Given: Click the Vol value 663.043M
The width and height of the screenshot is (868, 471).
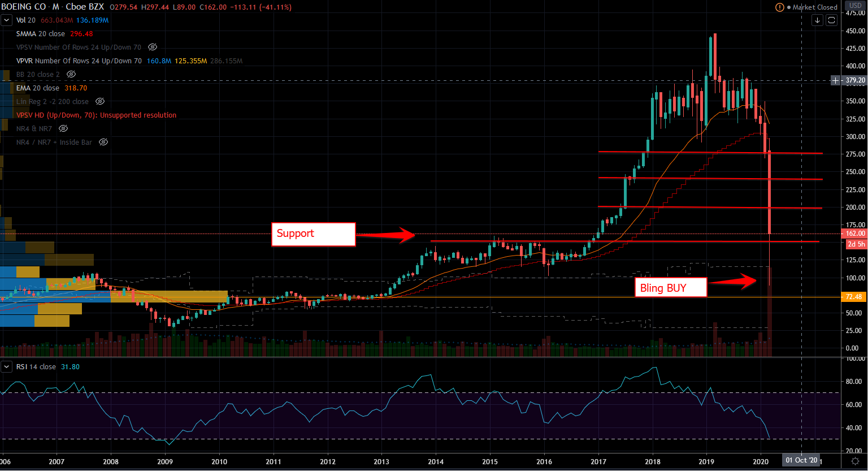Looking at the screenshot, I should pyautogui.click(x=57, y=20).
